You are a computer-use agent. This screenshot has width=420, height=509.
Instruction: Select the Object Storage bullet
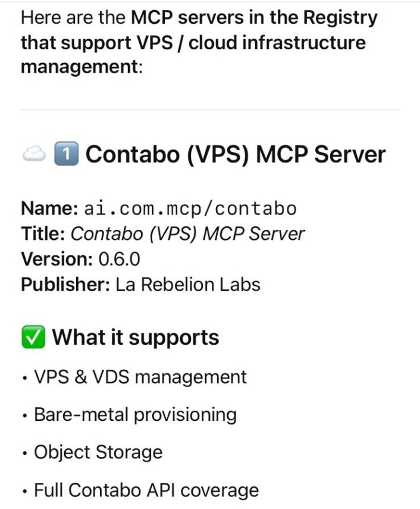98,452
